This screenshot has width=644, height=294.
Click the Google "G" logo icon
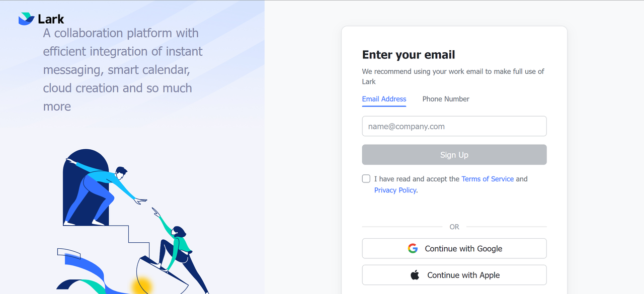pyautogui.click(x=413, y=248)
